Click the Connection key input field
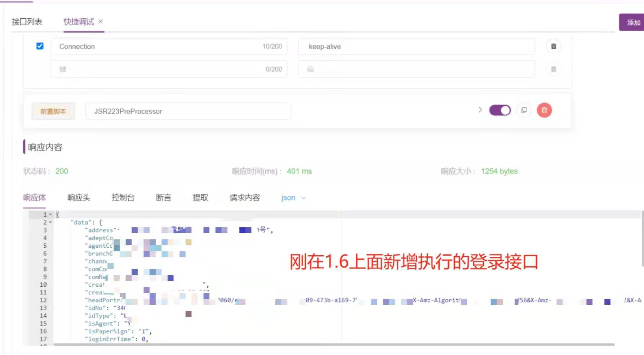The height and width of the screenshot is (355, 644). tap(169, 46)
